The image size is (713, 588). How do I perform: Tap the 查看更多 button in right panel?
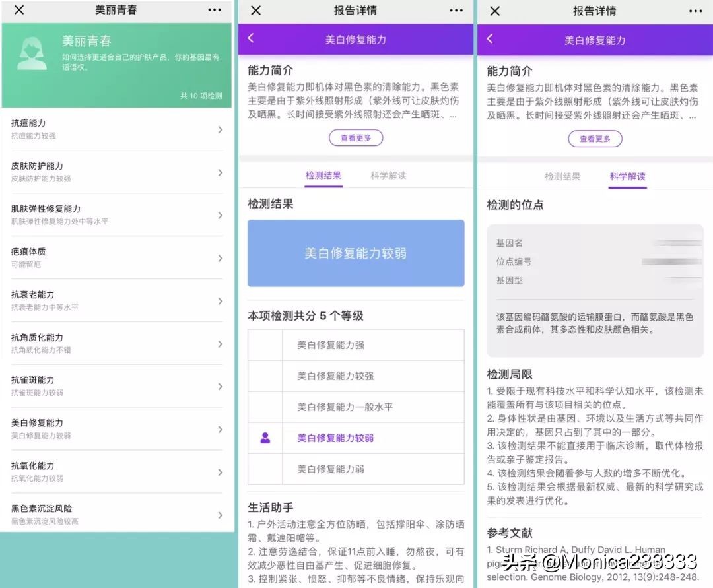(x=595, y=139)
